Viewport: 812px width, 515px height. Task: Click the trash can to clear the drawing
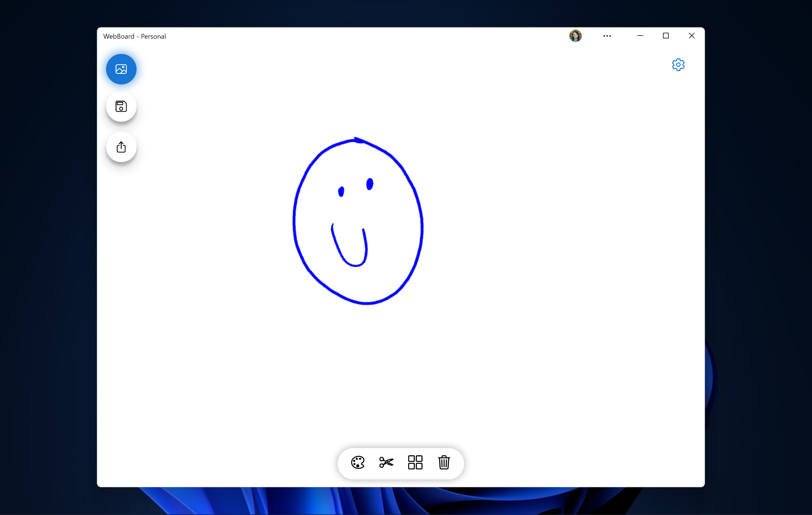pyautogui.click(x=444, y=462)
